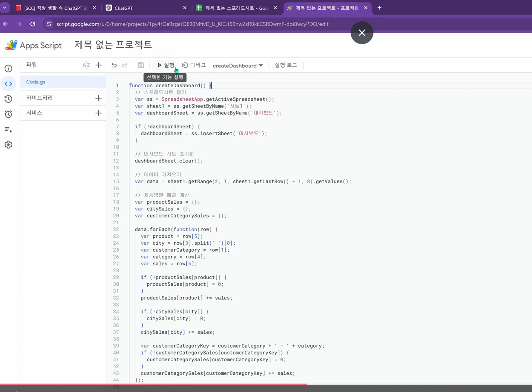The image size is (532, 392).
Task: Save the project with floppy disk icon
Action: 141,65
